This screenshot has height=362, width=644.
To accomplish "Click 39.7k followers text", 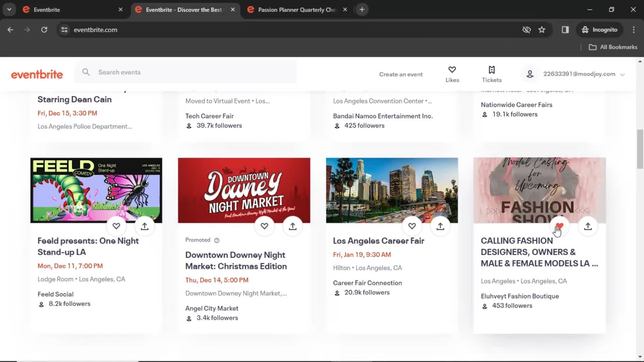I will [219, 126].
